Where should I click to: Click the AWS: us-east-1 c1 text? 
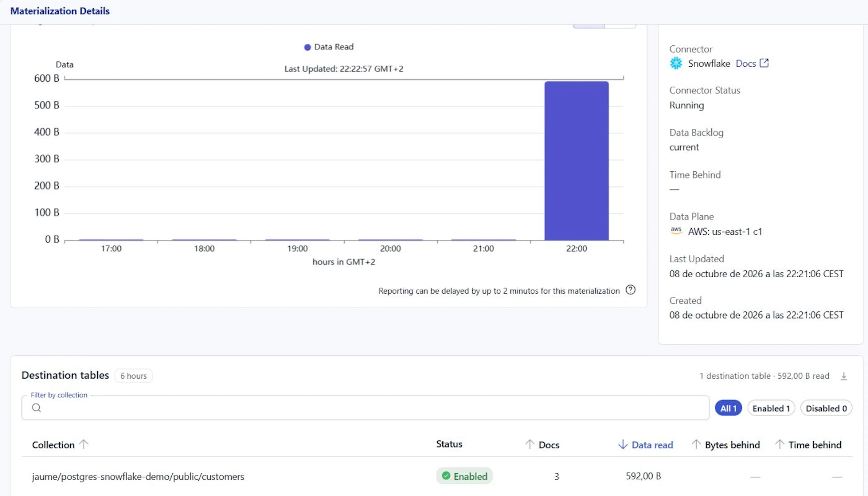pos(725,232)
